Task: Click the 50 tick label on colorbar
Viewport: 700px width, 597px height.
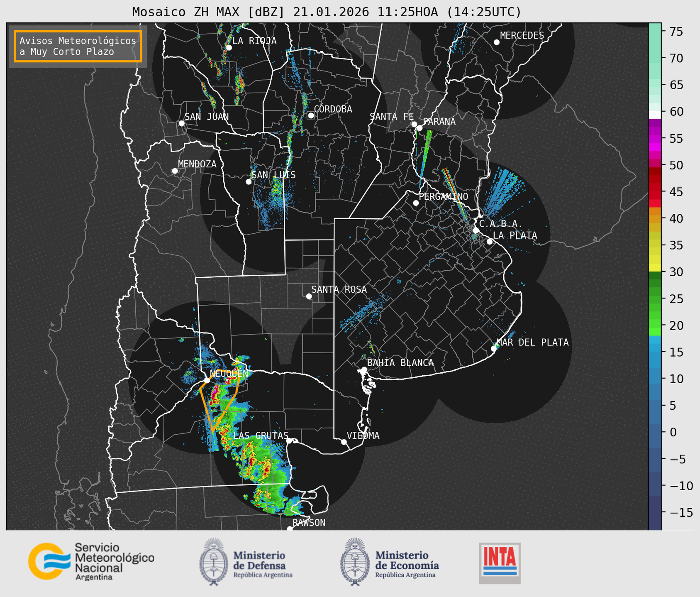Action: 676,165
